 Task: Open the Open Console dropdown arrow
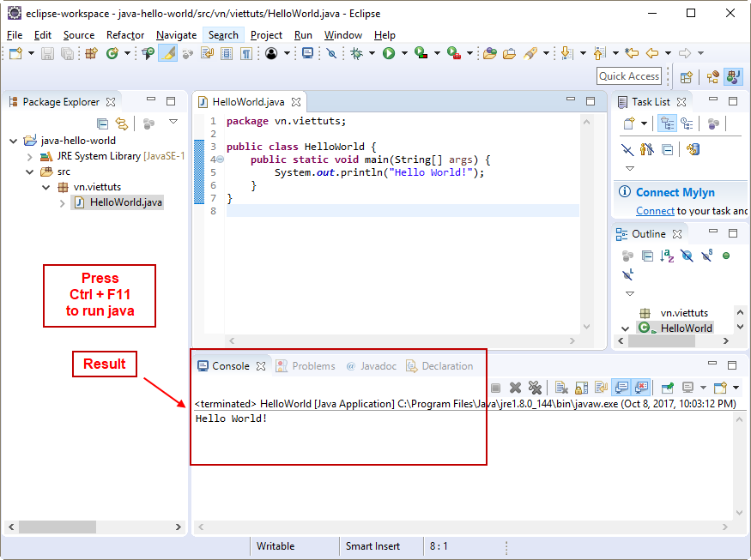pos(736,388)
